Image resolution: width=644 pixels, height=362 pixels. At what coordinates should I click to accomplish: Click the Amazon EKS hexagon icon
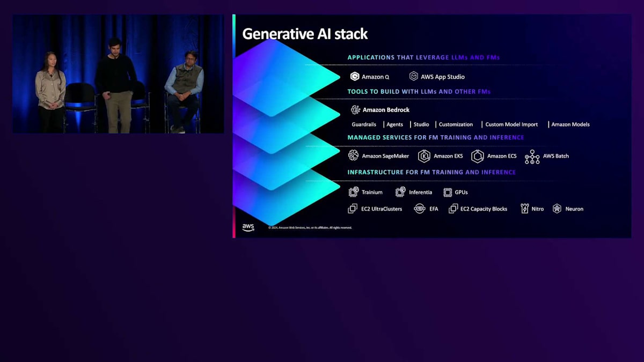tap(424, 156)
